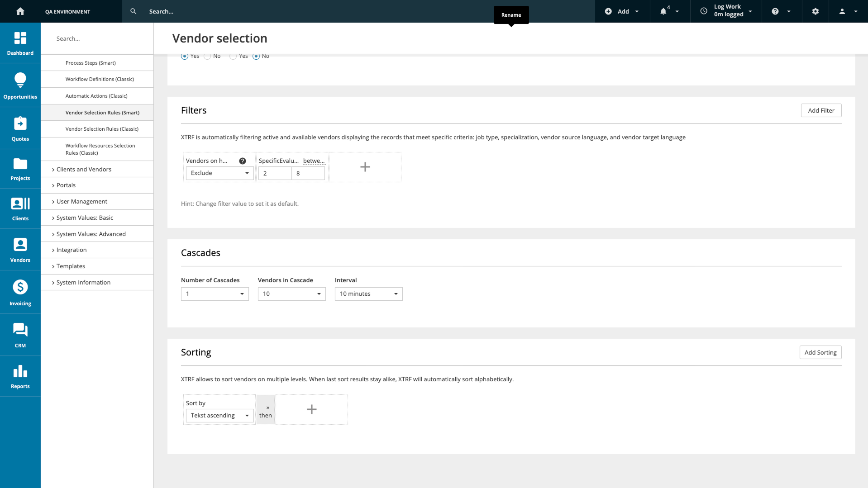868x488 pixels.
Task: Select the first Yes radio button
Action: pyautogui.click(x=185, y=56)
